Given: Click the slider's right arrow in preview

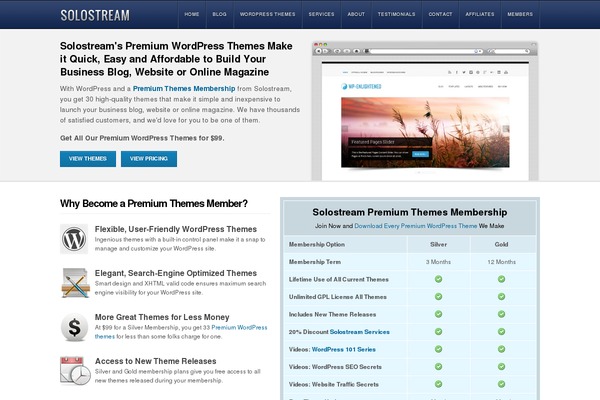Looking at the screenshot, I should tap(506, 129).
